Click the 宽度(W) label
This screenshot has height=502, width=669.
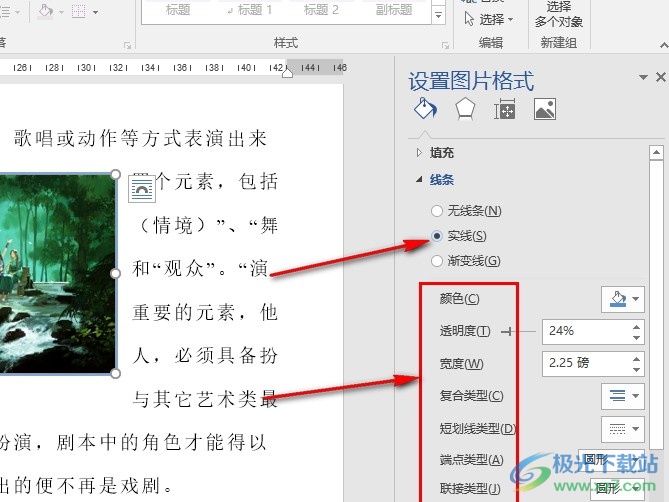pos(462,364)
